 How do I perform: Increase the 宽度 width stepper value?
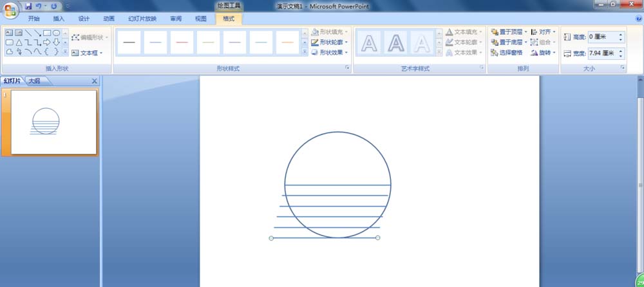tap(621, 51)
